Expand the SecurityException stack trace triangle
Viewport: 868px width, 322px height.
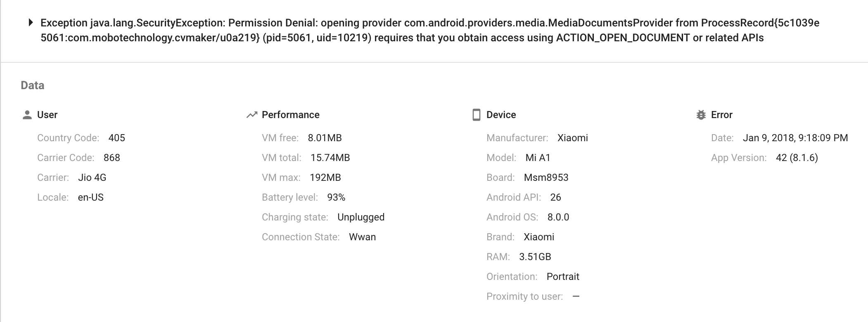point(31,23)
